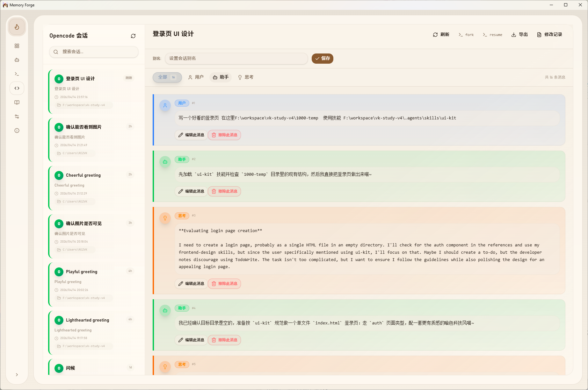Click the 导出 export button

pos(519,35)
